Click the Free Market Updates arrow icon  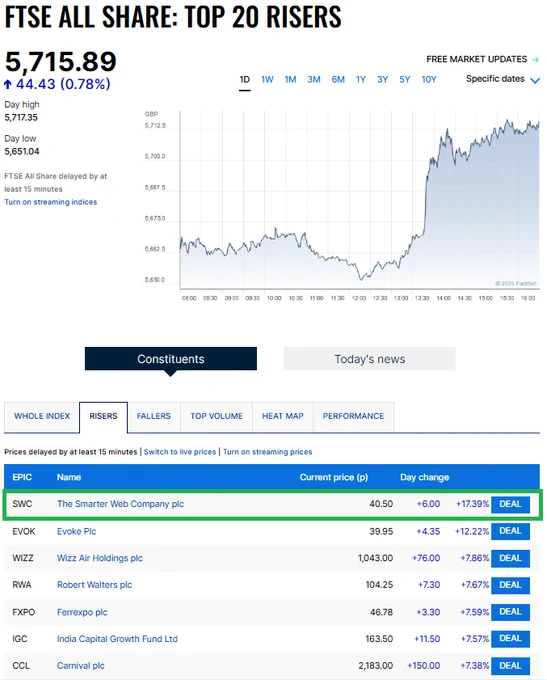[x=535, y=59]
